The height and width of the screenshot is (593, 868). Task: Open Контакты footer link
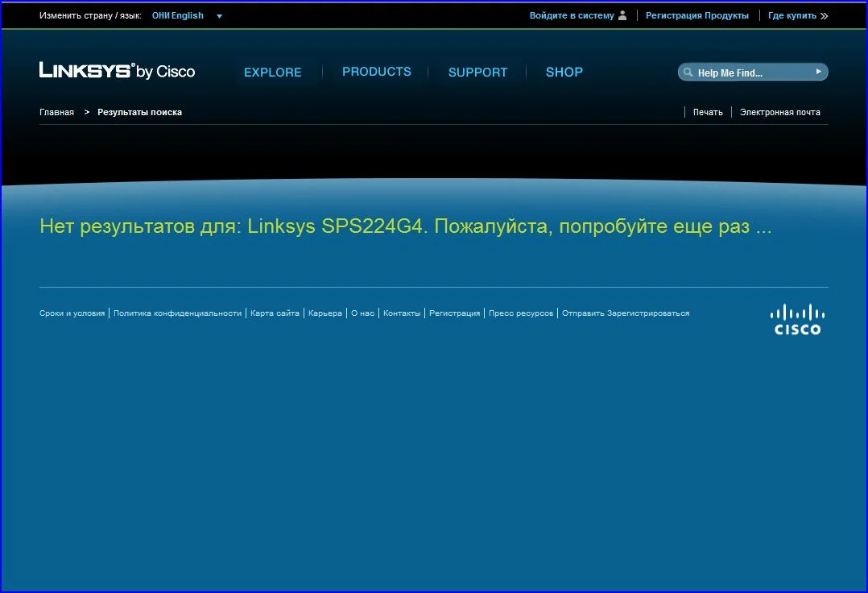pyautogui.click(x=402, y=313)
